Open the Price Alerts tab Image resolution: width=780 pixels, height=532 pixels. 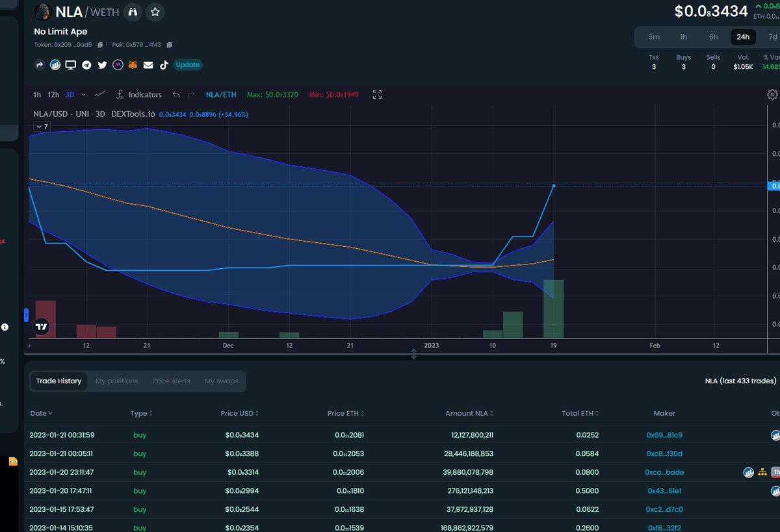coord(172,381)
